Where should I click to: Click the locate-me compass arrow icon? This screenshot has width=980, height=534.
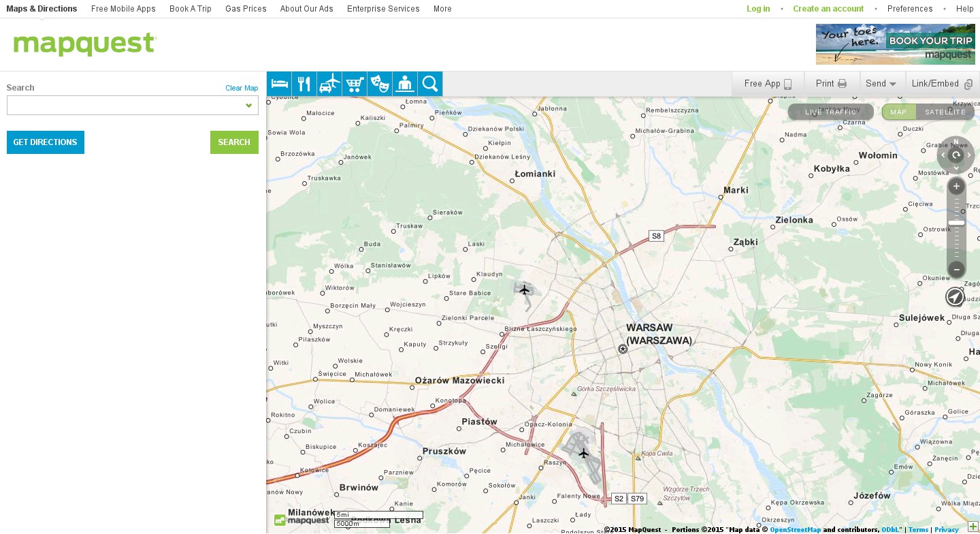[955, 297]
